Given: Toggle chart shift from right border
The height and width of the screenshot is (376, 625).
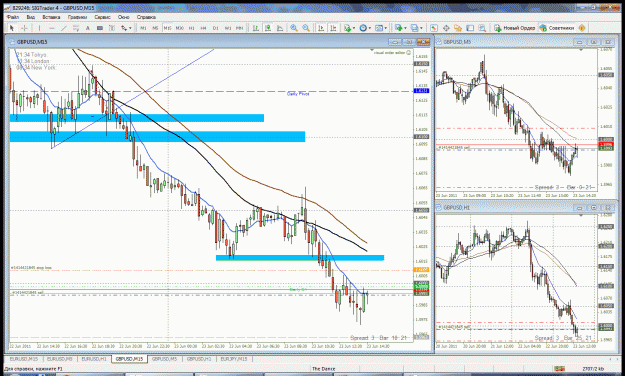Looking at the screenshot, I should pyautogui.click(x=333, y=28).
